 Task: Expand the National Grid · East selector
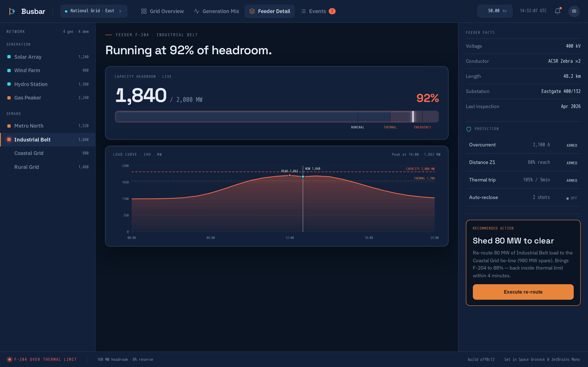pyautogui.click(x=94, y=11)
